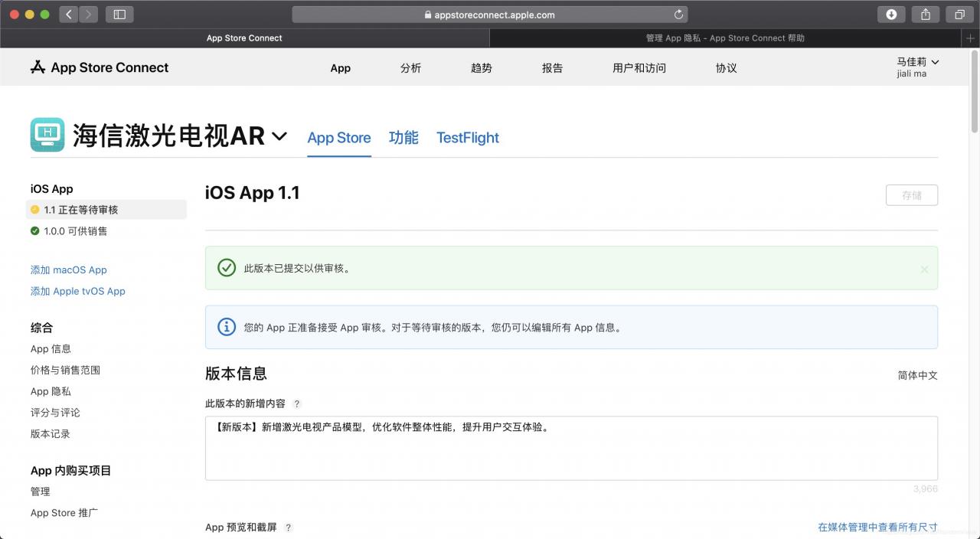The image size is (980, 539).
Task: Go back with Safari back arrow
Action: [x=69, y=14]
